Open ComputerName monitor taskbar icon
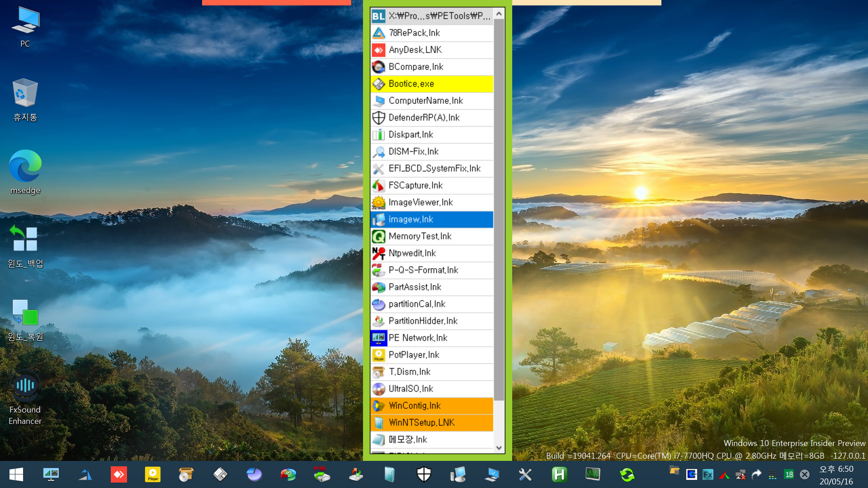This screenshot has height=488, width=868. pyautogui.click(x=491, y=474)
